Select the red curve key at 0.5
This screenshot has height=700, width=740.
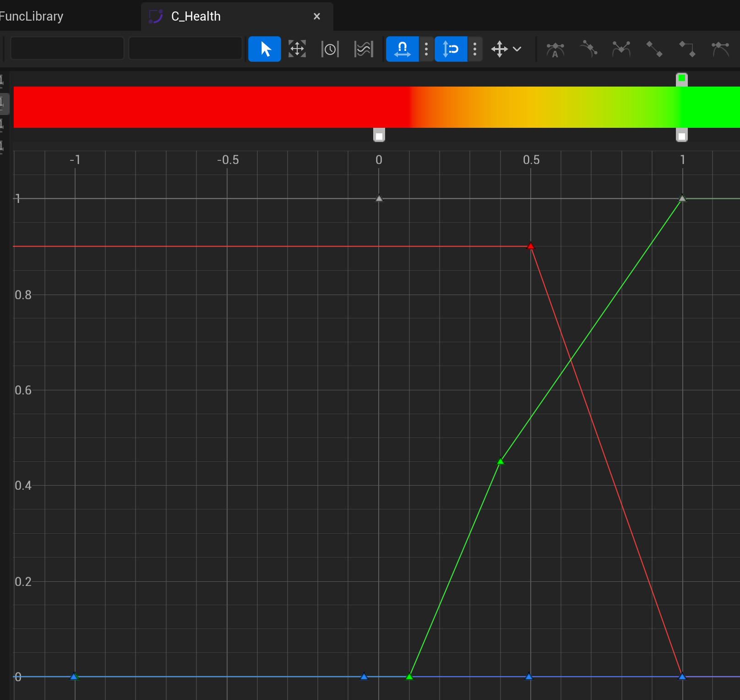(531, 246)
